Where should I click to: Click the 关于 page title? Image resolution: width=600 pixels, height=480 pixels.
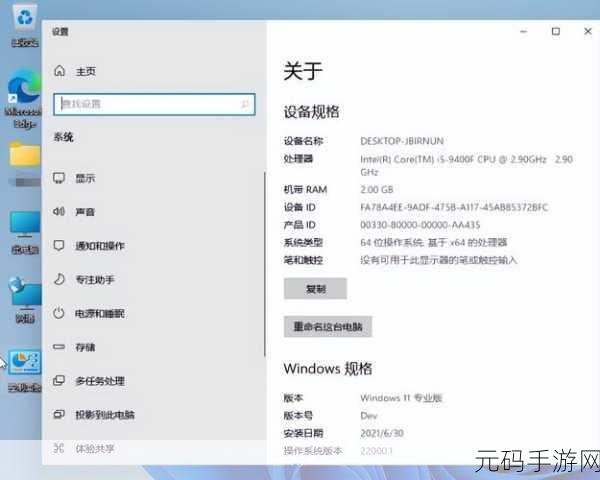click(303, 71)
